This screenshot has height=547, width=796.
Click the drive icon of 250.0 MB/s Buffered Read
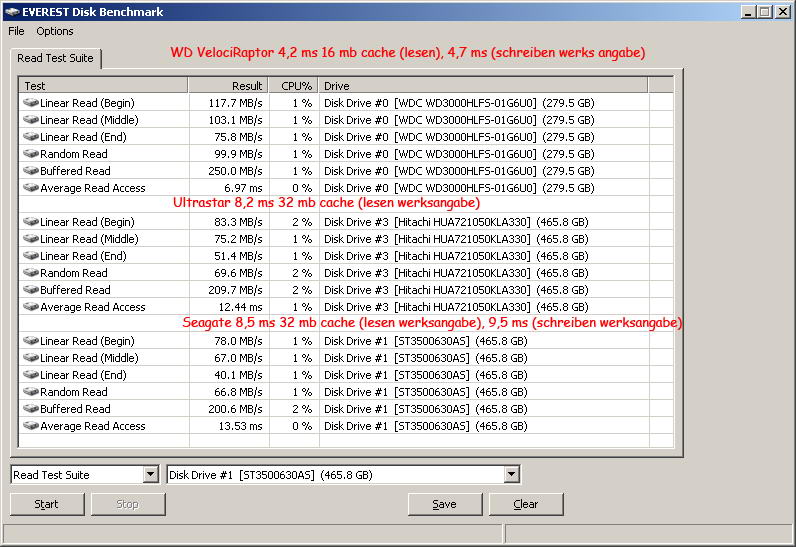pos(31,170)
